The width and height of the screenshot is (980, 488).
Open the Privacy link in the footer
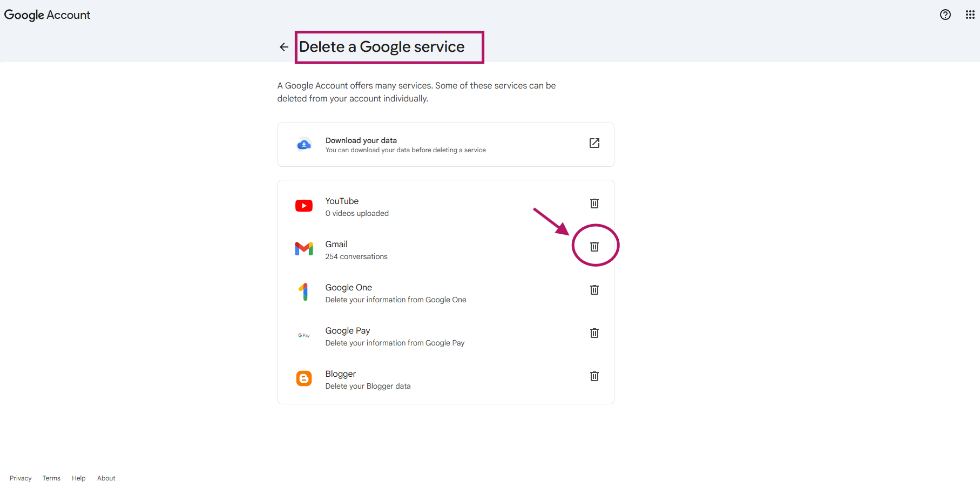[21, 478]
